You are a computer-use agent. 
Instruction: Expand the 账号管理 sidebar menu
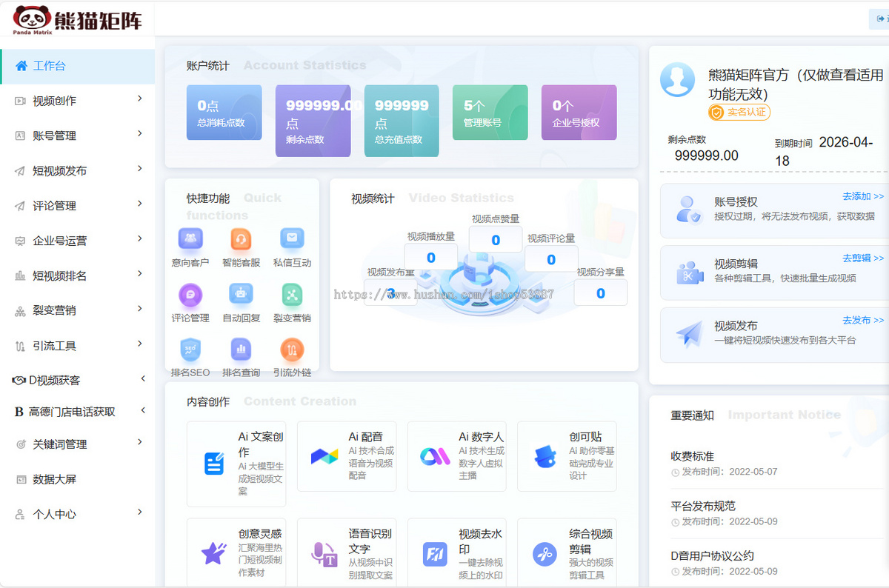(77, 135)
